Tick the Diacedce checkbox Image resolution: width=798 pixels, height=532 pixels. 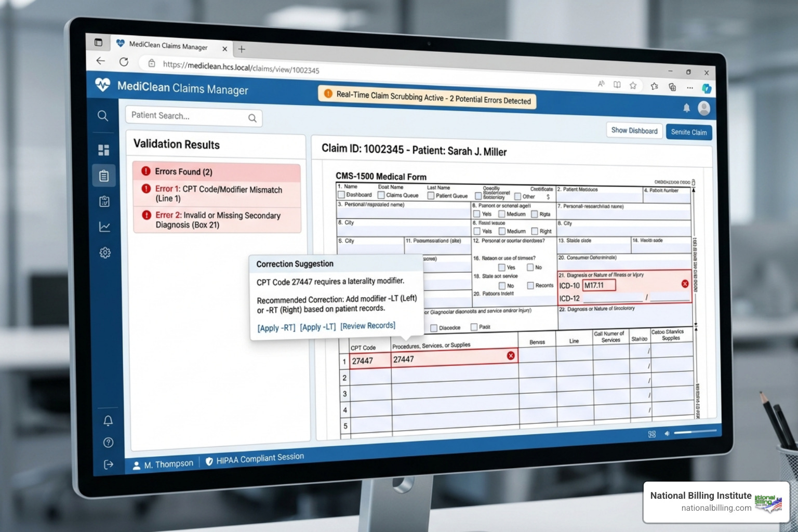tap(434, 328)
